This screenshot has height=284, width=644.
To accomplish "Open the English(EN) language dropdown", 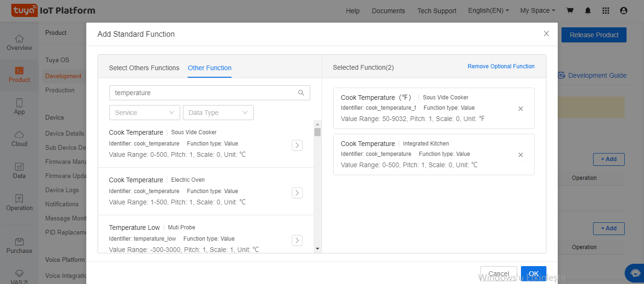I will 488,10.
